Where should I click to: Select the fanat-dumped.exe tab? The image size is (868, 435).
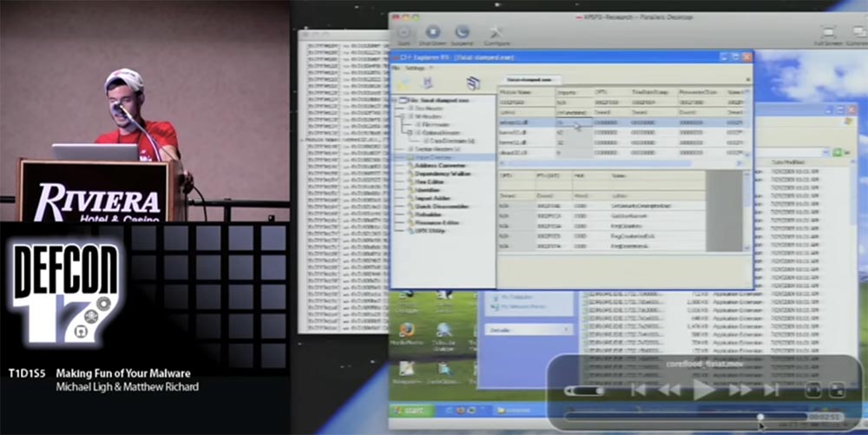[x=529, y=80]
